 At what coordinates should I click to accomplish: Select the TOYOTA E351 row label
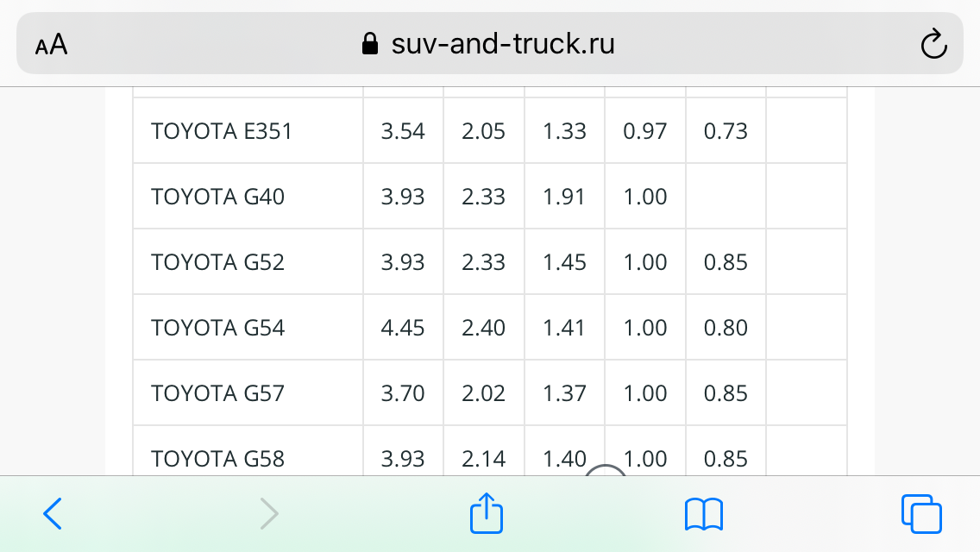221,131
